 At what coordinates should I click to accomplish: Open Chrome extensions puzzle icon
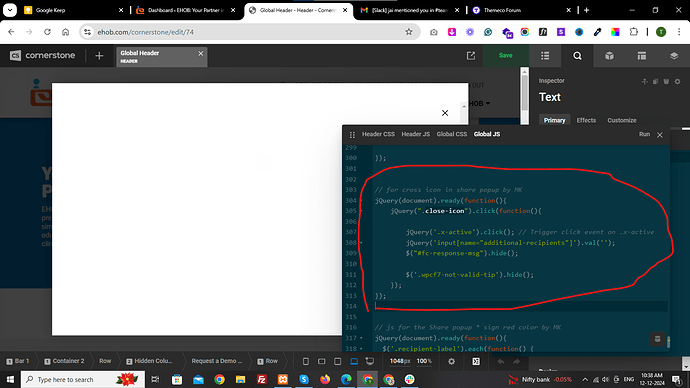tap(634, 32)
